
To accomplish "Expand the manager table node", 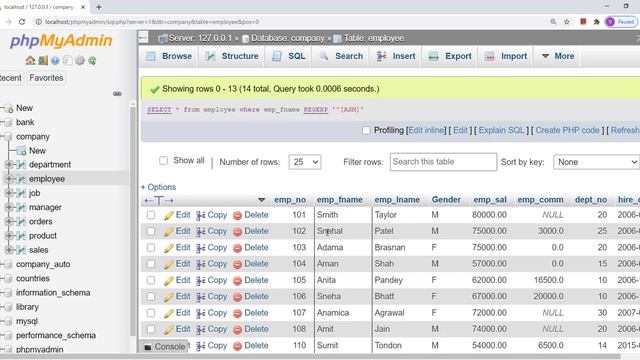I will pos(9,207).
